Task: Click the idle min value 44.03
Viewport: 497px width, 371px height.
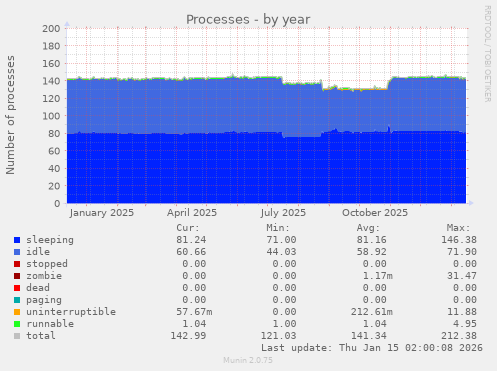Action: (281, 252)
